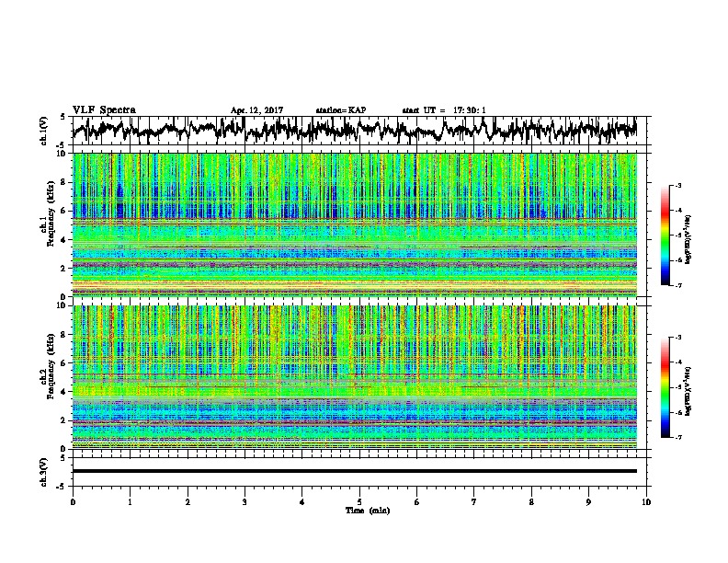Screen dimensions: 728x563
Task: Click the upper colorbar log(PSD) label
Action: click(x=688, y=240)
